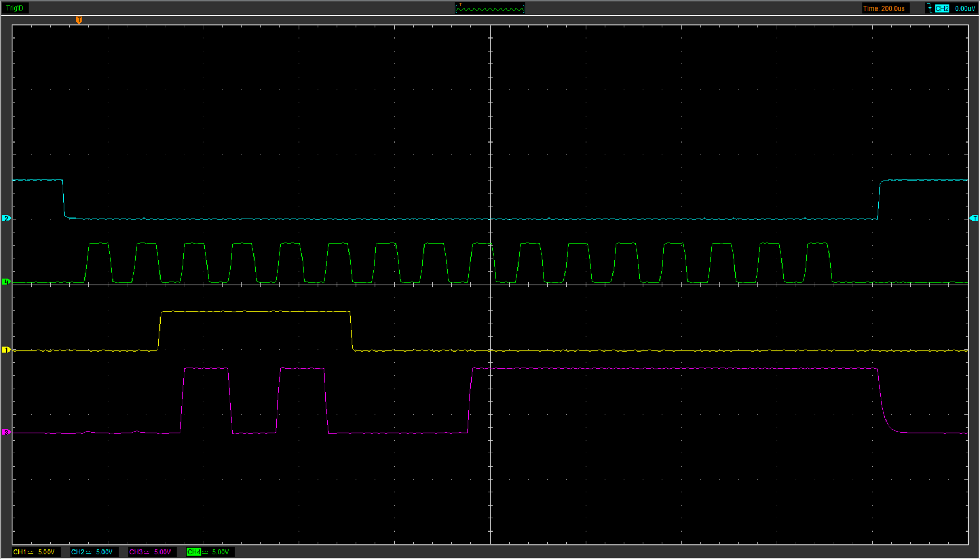Image resolution: width=980 pixels, height=559 pixels.
Task: Select the CH2 ground level marker
Action: (x=6, y=218)
